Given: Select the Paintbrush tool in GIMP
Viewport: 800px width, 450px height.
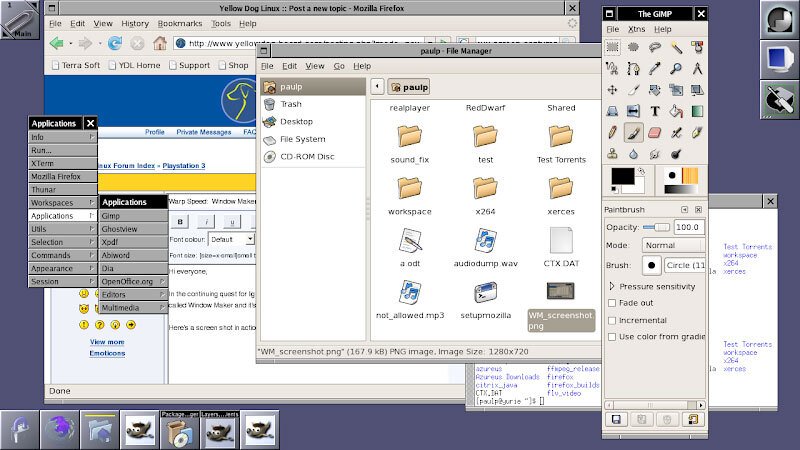Looking at the screenshot, I should click(x=633, y=133).
